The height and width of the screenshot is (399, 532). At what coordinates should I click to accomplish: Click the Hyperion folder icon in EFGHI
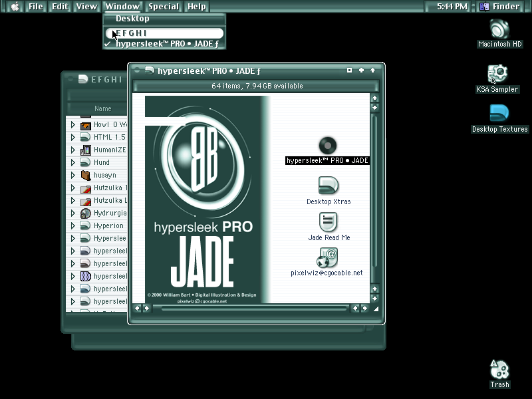pyautogui.click(x=86, y=225)
